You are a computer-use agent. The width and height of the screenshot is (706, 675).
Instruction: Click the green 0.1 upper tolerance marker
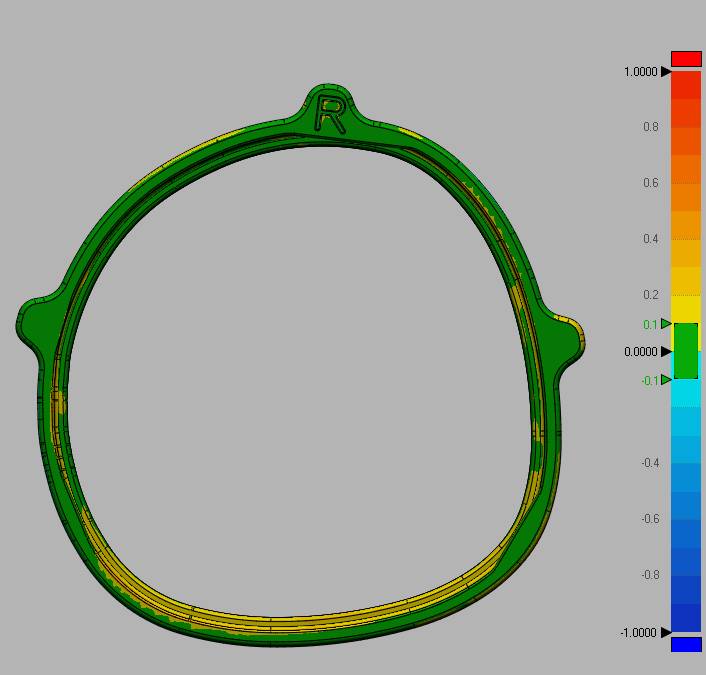[666, 324]
